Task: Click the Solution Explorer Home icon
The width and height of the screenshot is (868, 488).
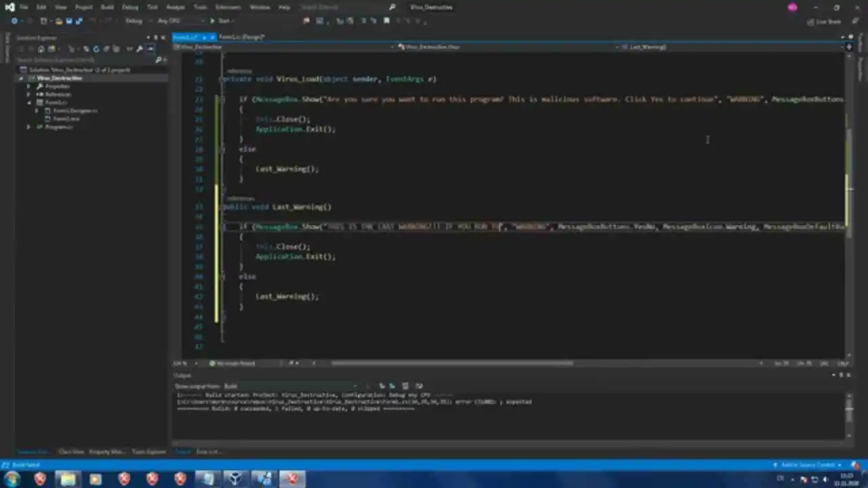Action: click(x=41, y=49)
